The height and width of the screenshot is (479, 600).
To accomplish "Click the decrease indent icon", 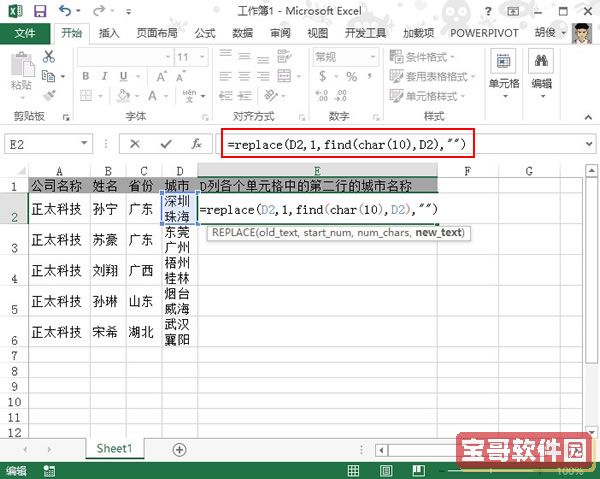I will (x=225, y=95).
